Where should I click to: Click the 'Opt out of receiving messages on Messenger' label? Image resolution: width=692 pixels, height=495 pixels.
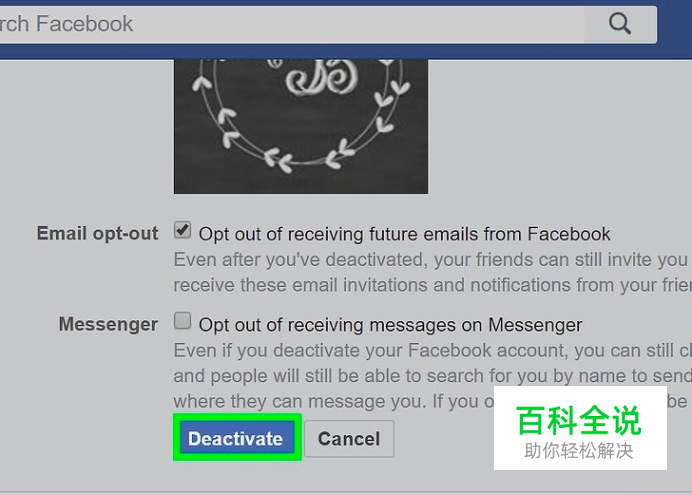[390, 325]
